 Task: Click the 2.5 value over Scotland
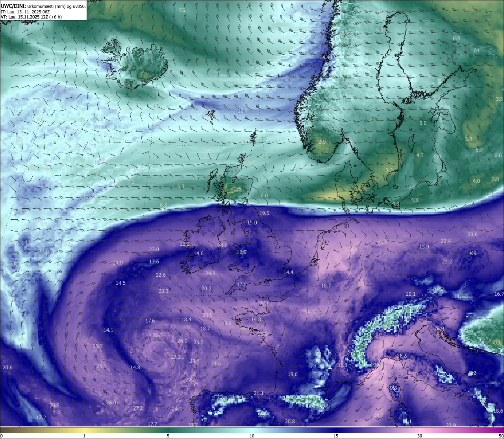click(237, 189)
